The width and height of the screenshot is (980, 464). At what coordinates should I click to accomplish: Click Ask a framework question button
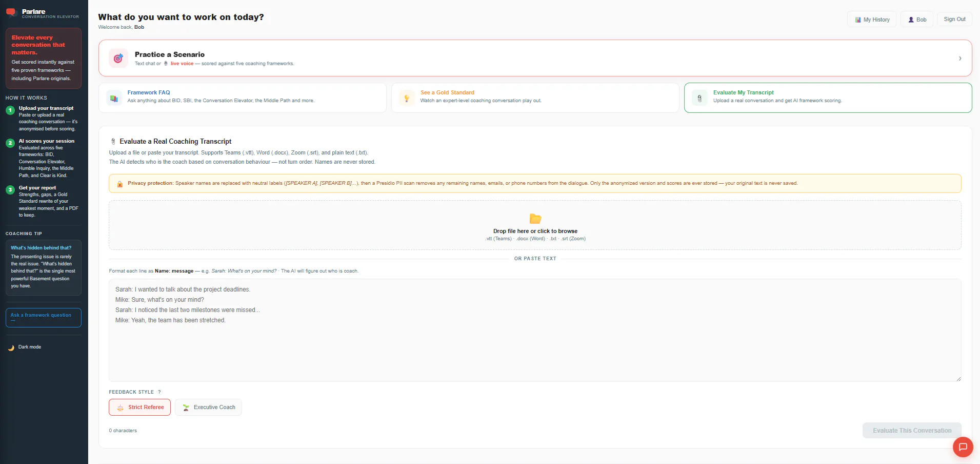(x=44, y=318)
